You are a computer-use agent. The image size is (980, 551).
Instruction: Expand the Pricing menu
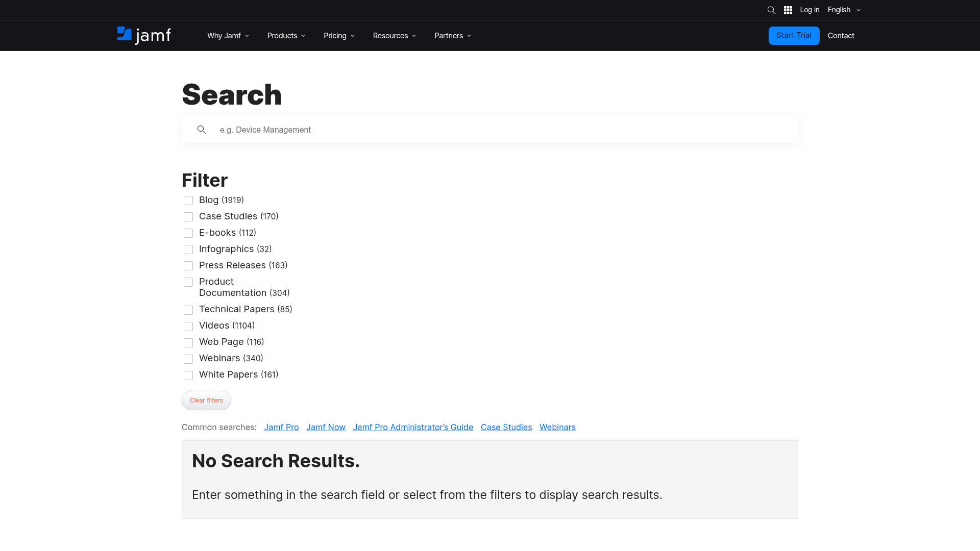point(339,36)
